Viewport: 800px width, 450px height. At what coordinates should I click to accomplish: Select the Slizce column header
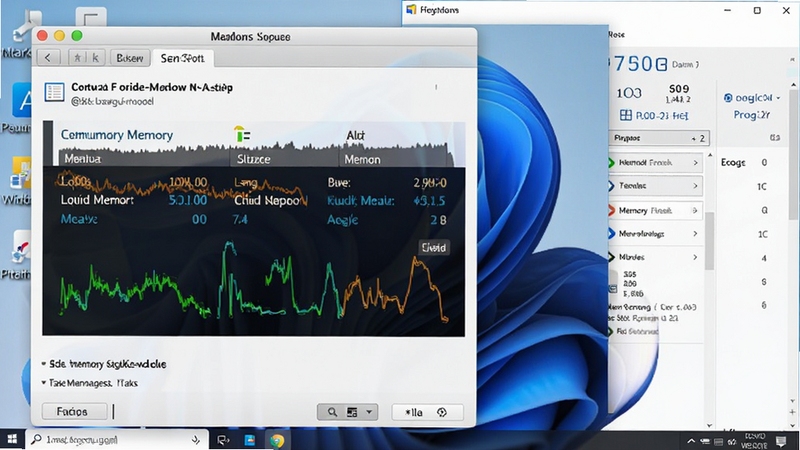coord(254,159)
